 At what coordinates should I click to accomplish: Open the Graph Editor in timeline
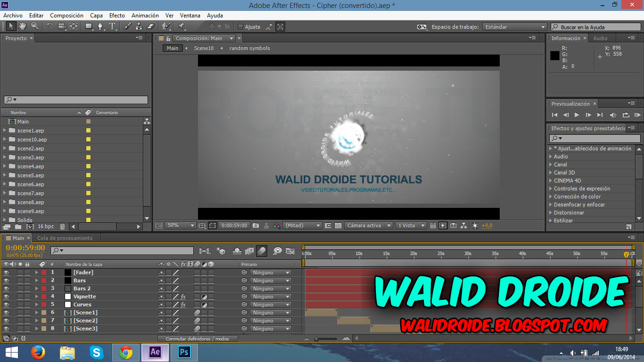(290, 251)
